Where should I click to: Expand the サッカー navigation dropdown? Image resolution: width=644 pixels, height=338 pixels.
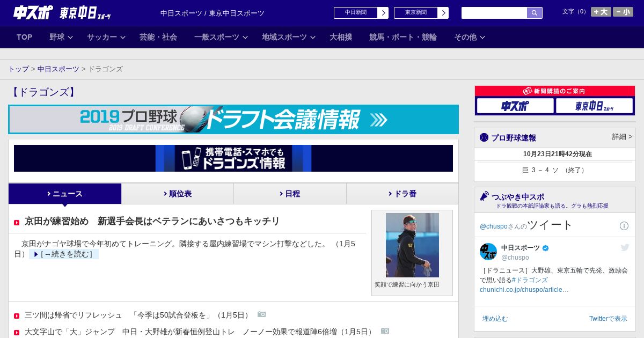coord(106,37)
